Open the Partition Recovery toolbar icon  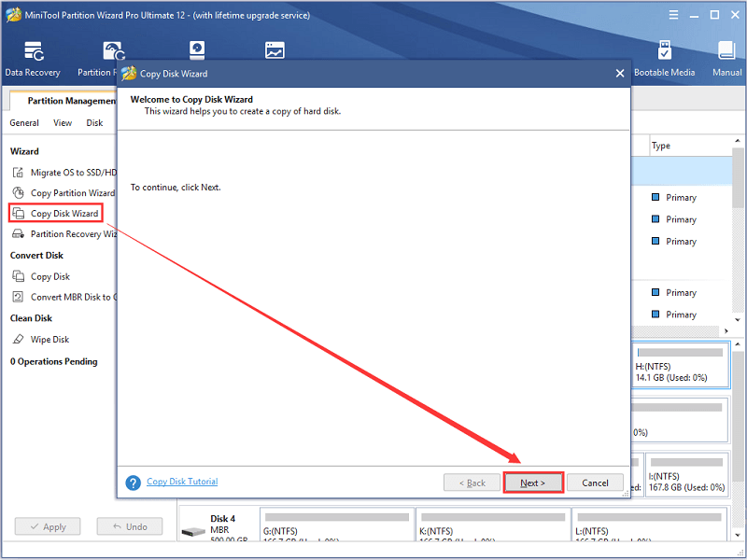coord(114,51)
